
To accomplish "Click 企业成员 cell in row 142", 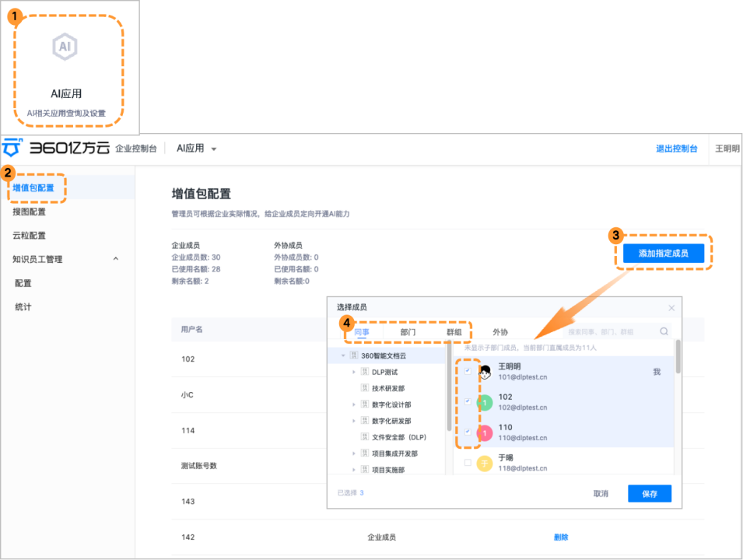I will point(381,537).
